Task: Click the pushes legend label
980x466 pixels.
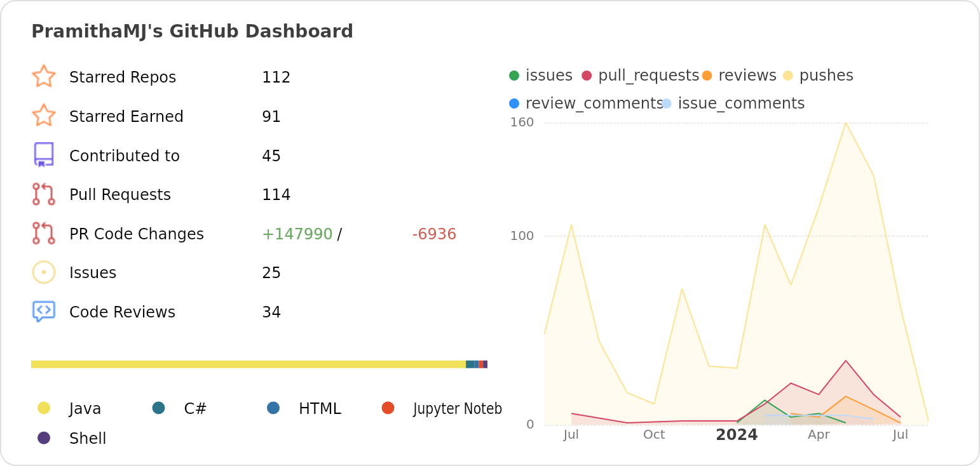Action: point(826,76)
